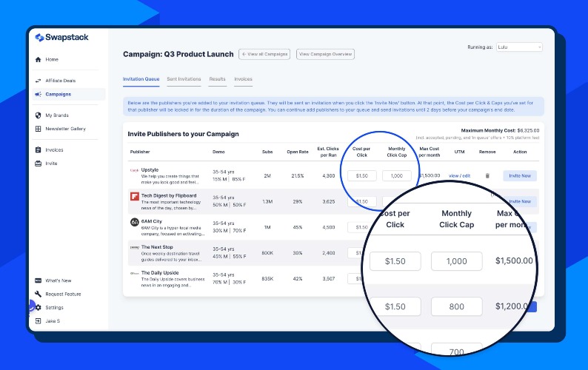The image size is (588, 370).
Task: Click Upstyle Cost per Click field
Action: (x=362, y=176)
